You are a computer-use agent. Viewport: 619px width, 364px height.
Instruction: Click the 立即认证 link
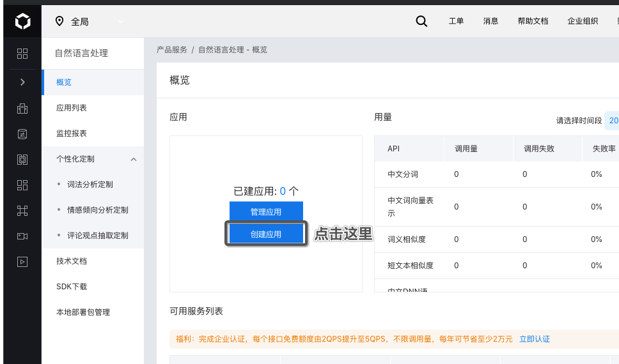[x=534, y=339]
